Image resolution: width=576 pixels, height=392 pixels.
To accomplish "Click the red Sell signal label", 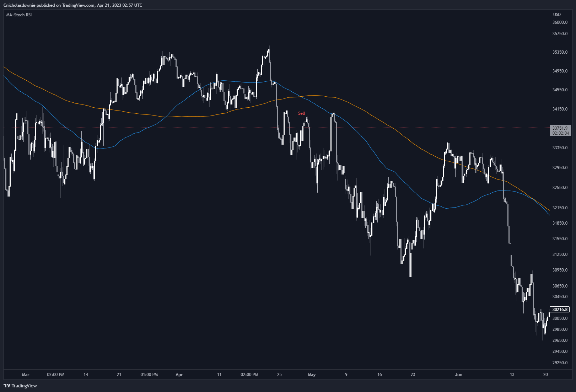I will [x=301, y=113].
